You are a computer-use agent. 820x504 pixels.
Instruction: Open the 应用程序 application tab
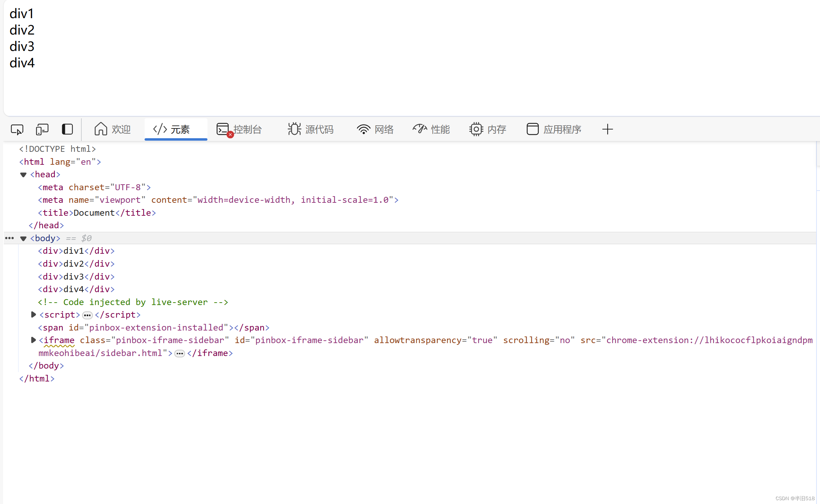[554, 129]
